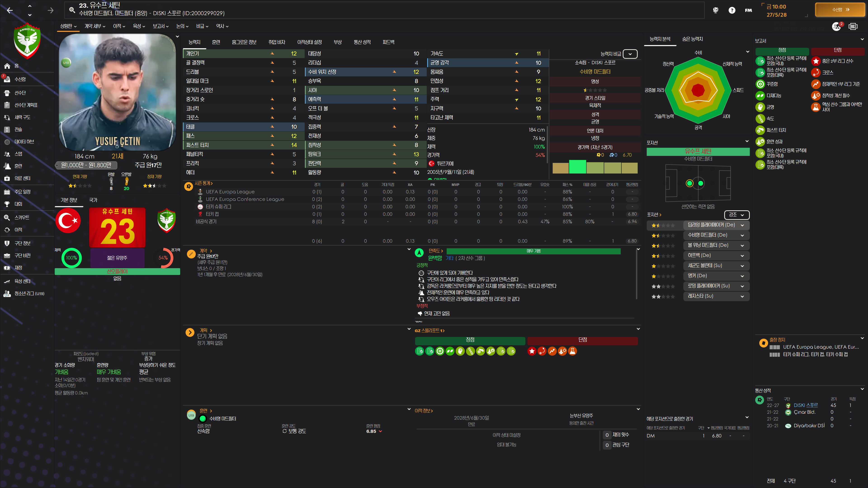
Task: Toggle the 숨은 능력치 view
Action: 692,39
